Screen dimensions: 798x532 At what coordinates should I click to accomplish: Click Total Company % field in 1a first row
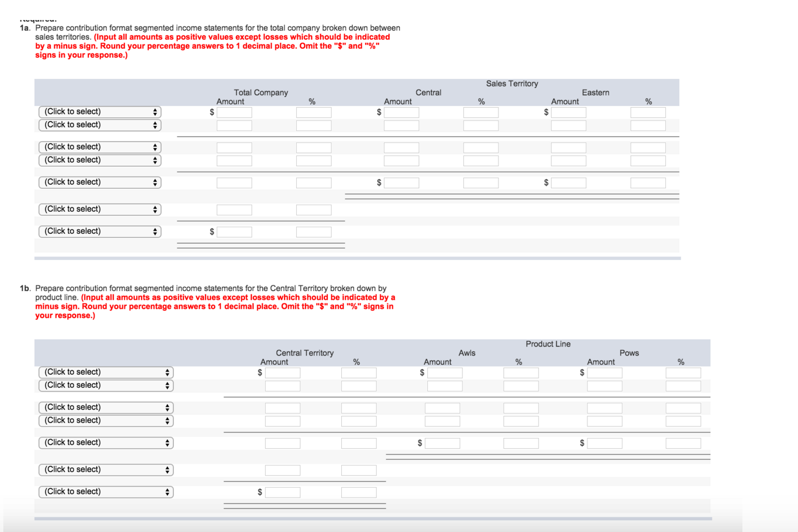(x=313, y=112)
